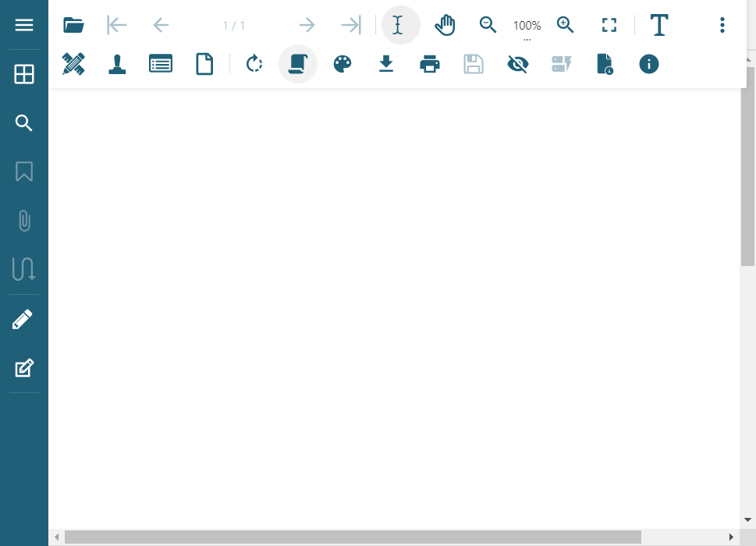Click the vertical scrollbar thumb
The height and width of the screenshot is (546, 756).
[x=747, y=166]
